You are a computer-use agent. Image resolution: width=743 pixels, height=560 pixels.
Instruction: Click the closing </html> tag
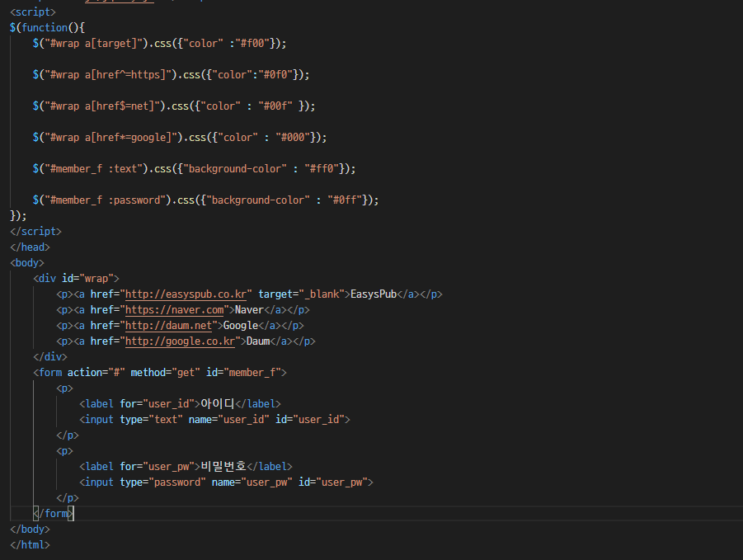tap(30, 544)
